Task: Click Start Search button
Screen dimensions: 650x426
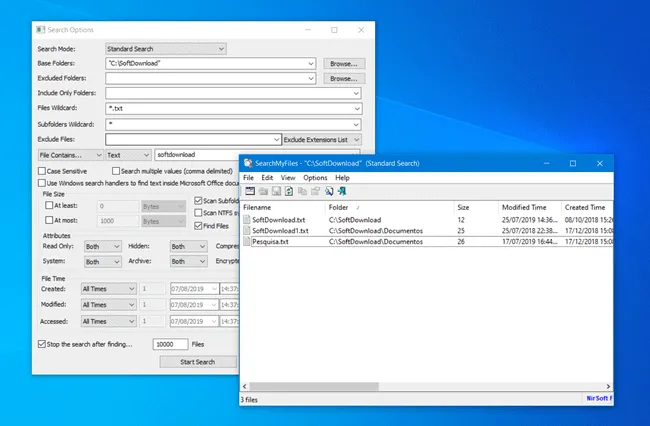Action: [198, 362]
